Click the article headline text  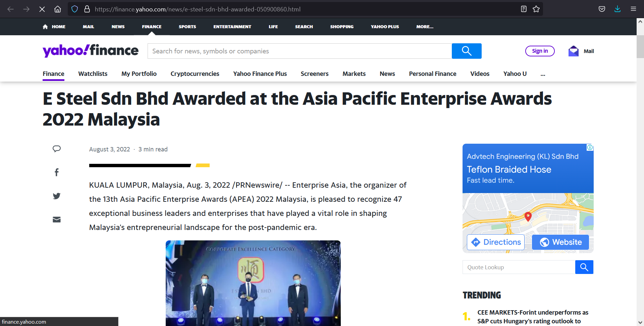coord(297,109)
